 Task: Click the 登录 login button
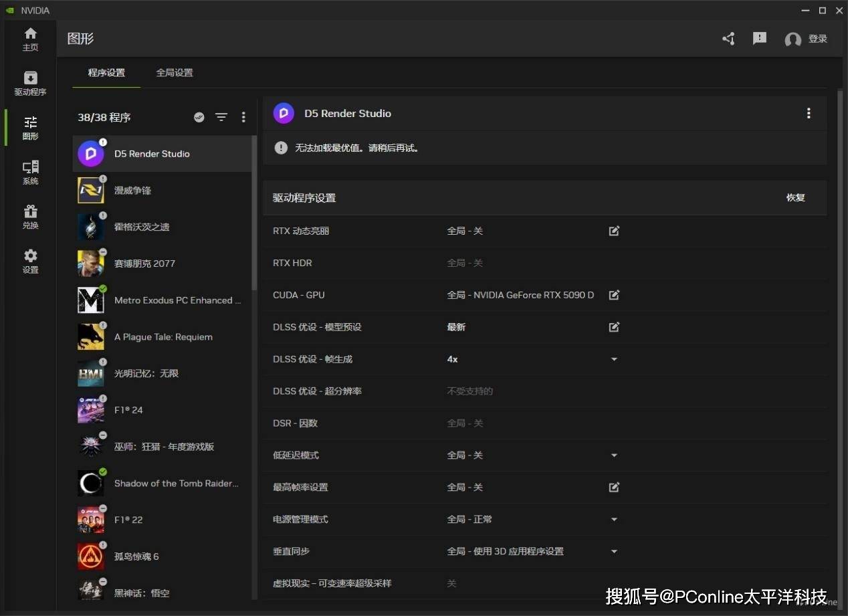coord(807,39)
